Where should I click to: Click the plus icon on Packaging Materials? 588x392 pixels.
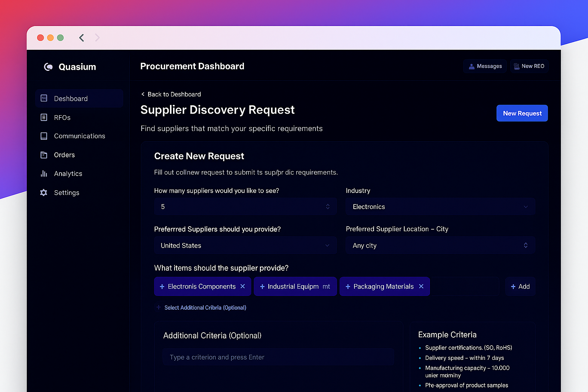pyautogui.click(x=348, y=287)
